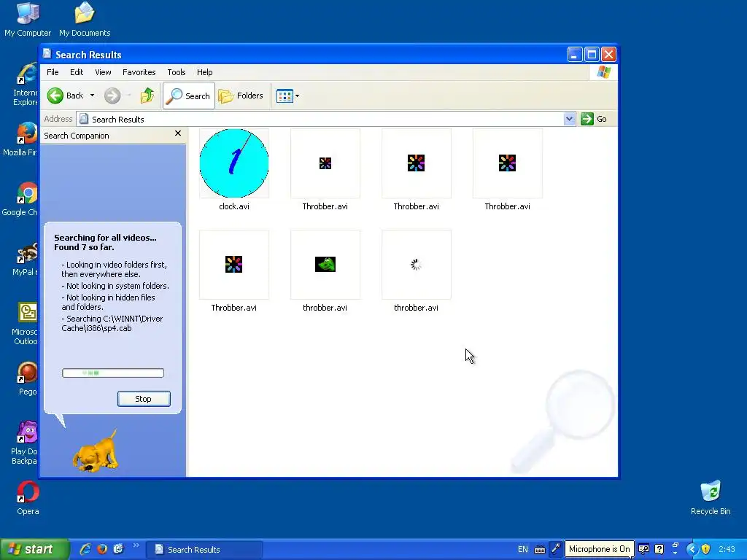Select the gray spinner throbber.avi thumbnail
747x560 pixels.
point(417,265)
